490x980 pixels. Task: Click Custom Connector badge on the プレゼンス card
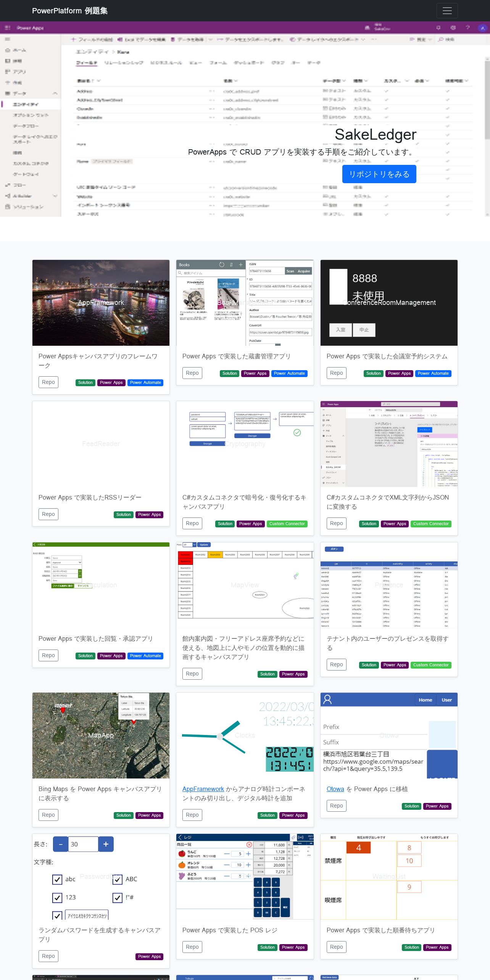(431, 665)
